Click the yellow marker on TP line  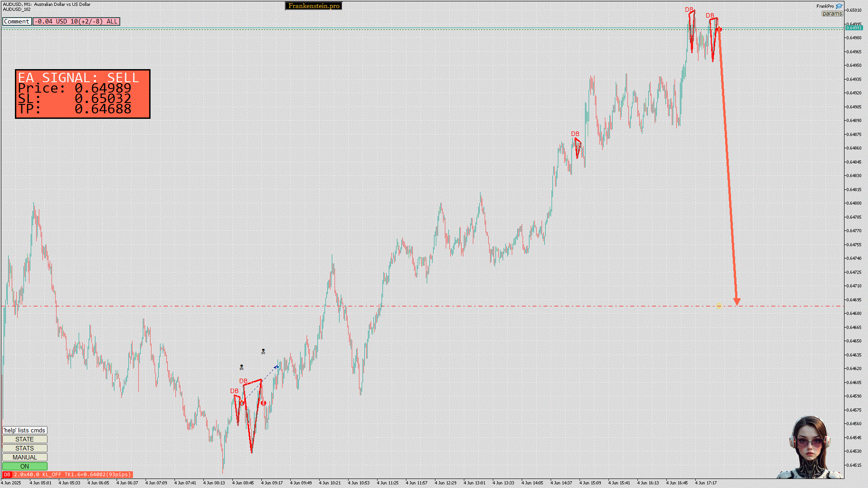pos(719,306)
